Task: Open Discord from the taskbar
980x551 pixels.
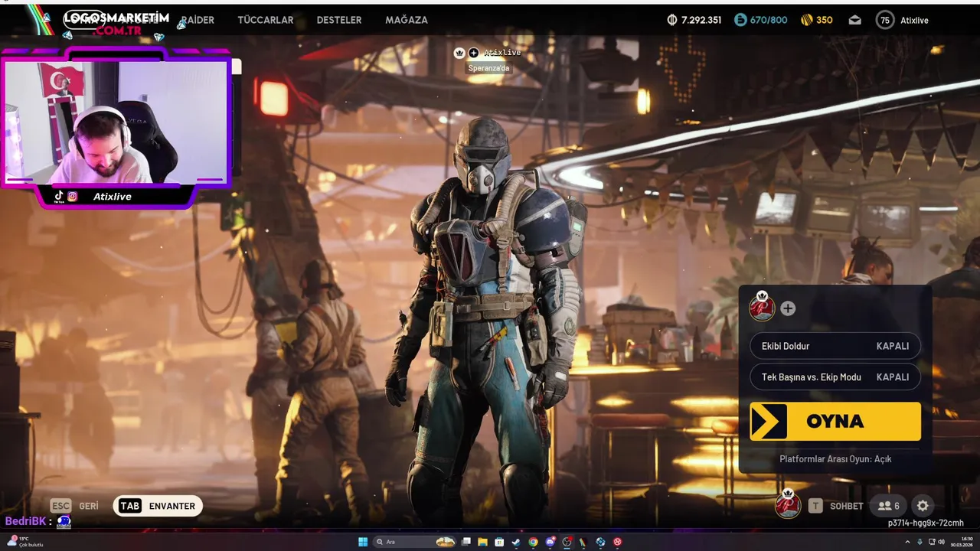Action: 550,542
